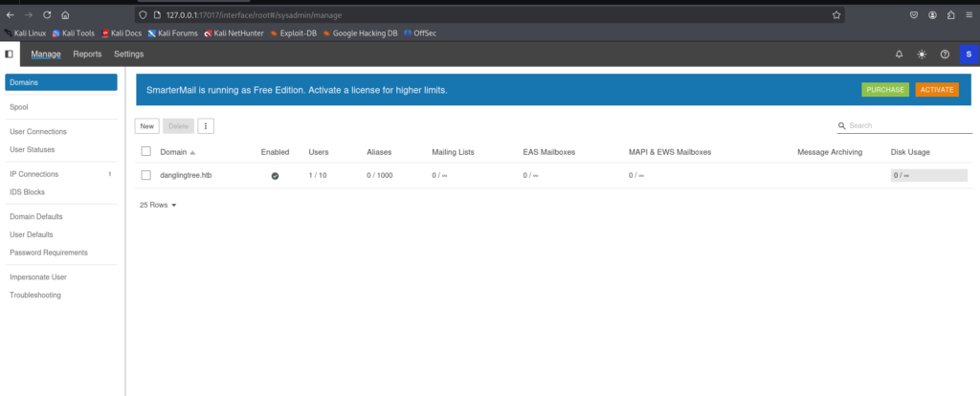Click the Disk Usage bar 0 / ∞
980x396 pixels.
(928, 175)
